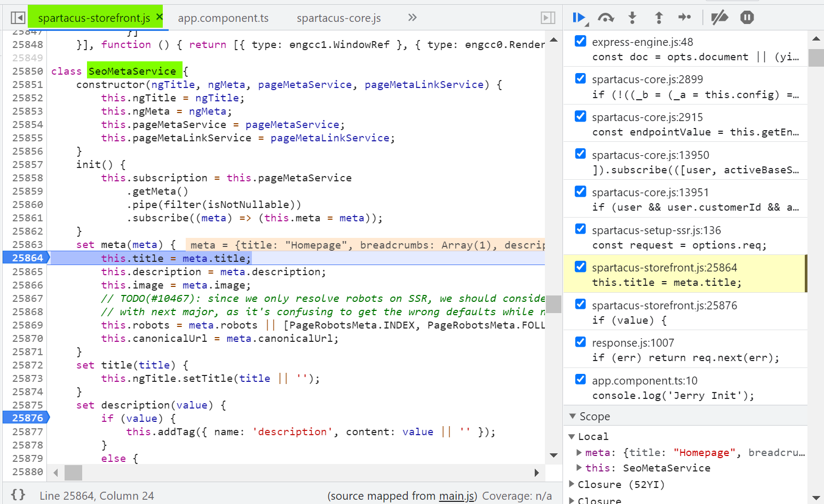Expand the meta variable in scope

tap(579, 452)
